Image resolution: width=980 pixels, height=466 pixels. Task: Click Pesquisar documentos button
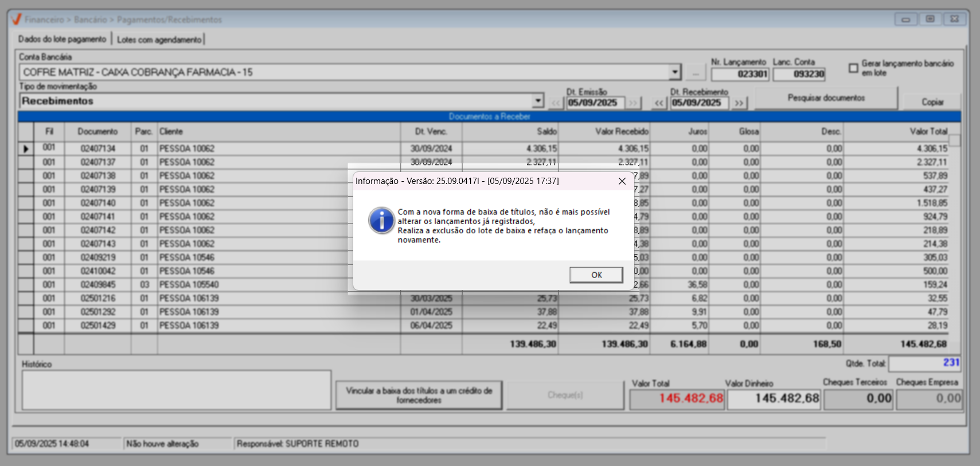tap(826, 98)
